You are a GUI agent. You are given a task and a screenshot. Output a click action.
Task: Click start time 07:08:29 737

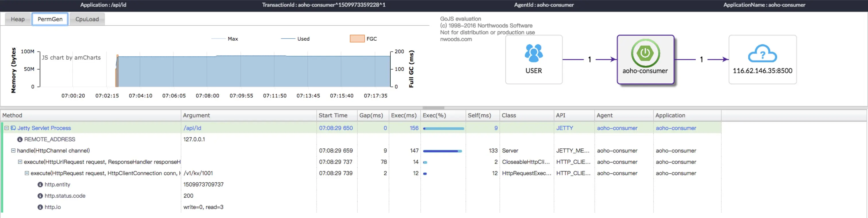tap(336, 162)
